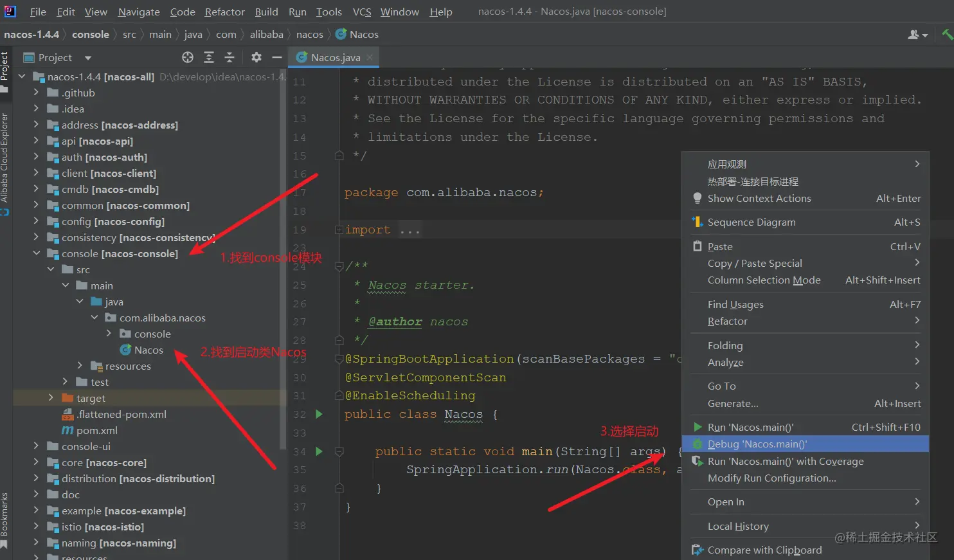Select Find Usages in context menu
The height and width of the screenshot is (560, 954).
pos(806,305)
